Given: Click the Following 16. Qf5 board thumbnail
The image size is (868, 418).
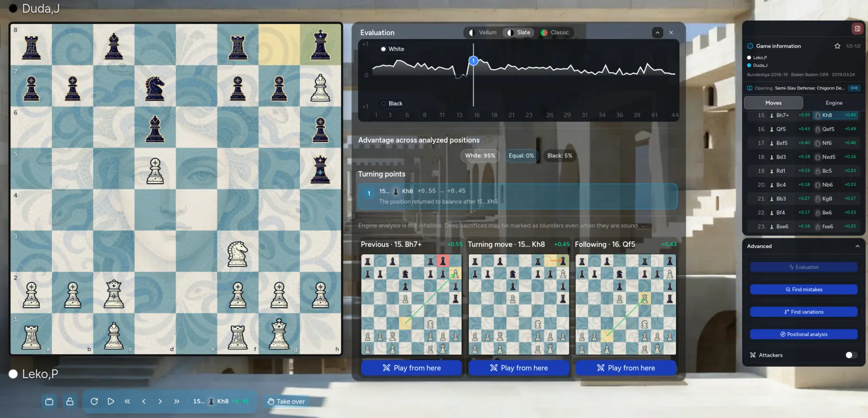Looking at the screenshot, I should (626, 305).
